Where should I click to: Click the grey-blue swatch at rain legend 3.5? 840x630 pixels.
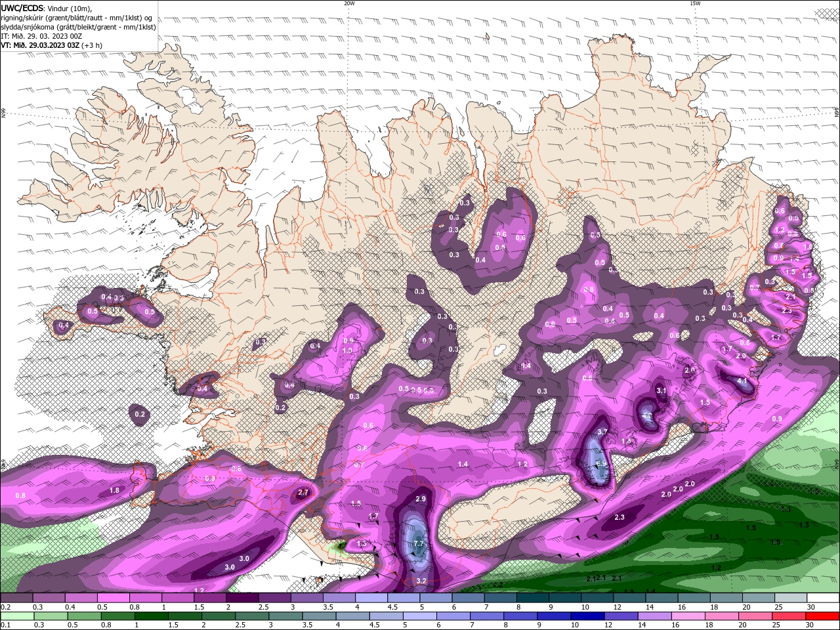coord(319,616)
